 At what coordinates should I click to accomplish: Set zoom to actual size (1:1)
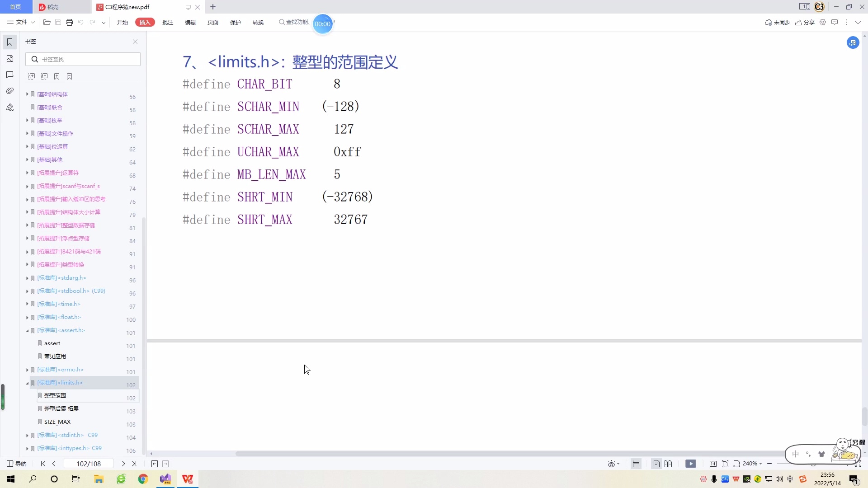[713, 464]
